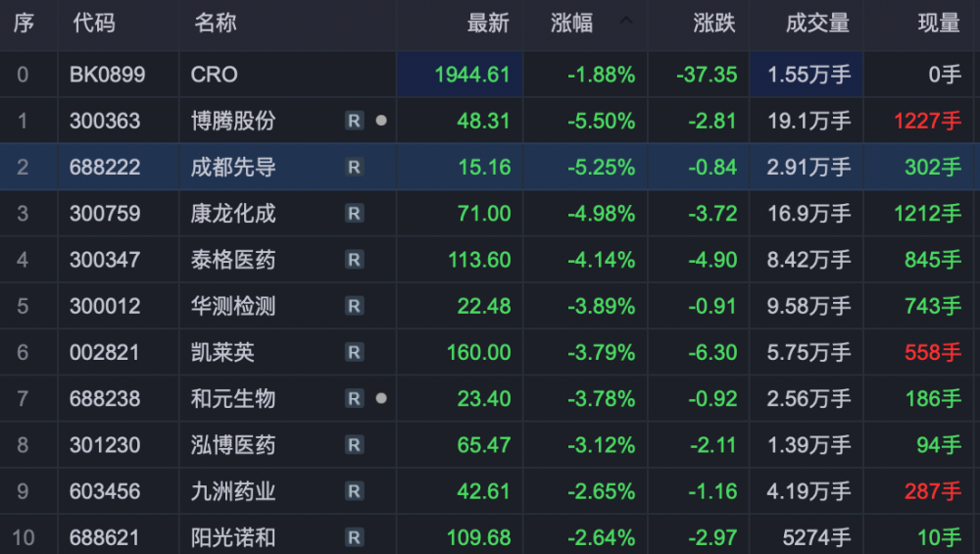Click the R badge beside 博腾股份
This screenshot has width=980, height=554.
[354, 121]
